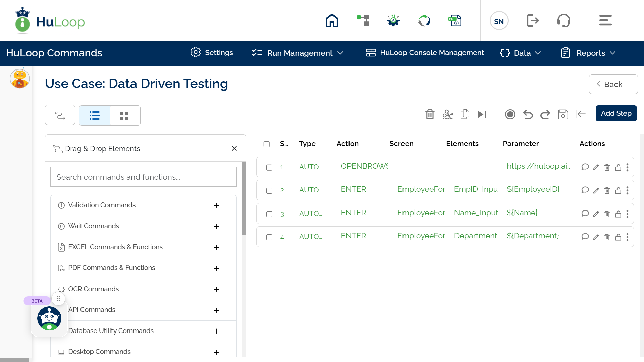This screenshot has width=644, height=362.
Task: Switch to the grid view icon
Action: pos(124,116)
